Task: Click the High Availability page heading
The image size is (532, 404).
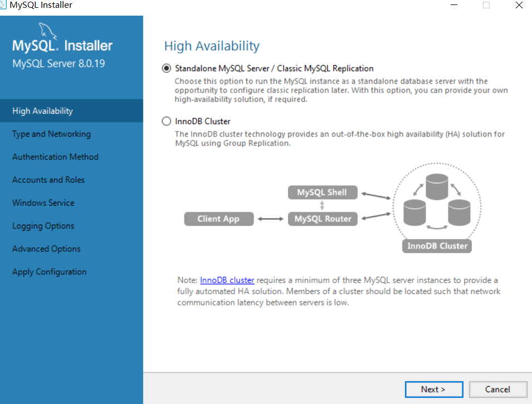Action: pos(212,46)
